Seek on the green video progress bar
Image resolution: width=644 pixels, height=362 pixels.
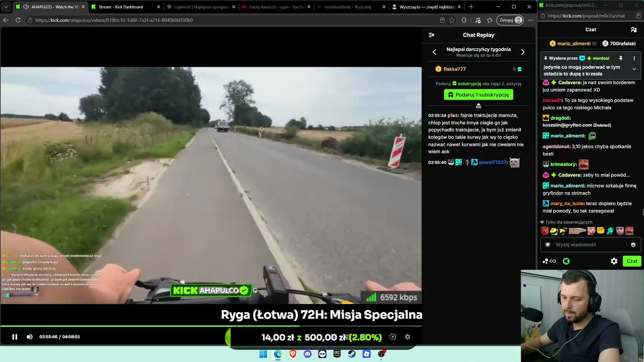coord(211,326)
